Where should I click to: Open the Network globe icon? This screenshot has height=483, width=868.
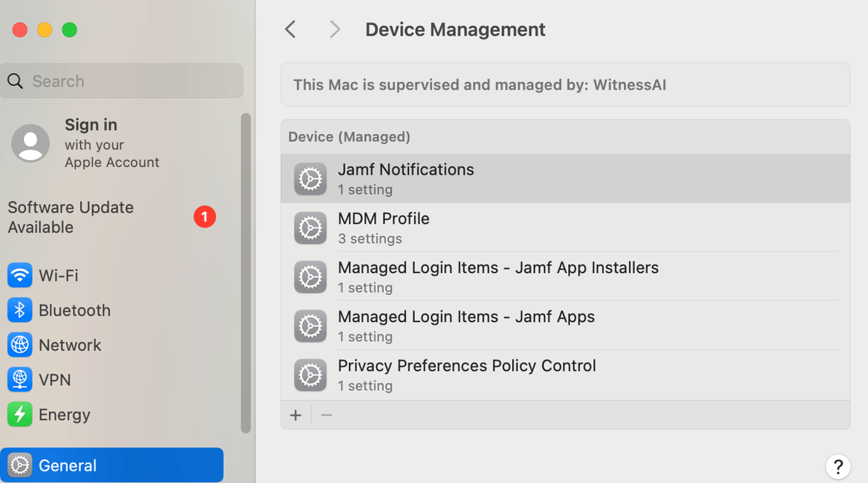click(20, 345)
